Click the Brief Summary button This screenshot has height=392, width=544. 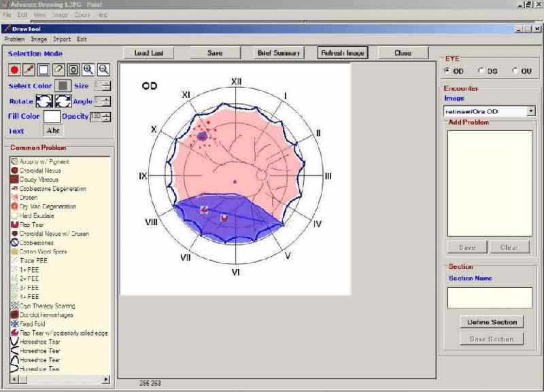coord(278,53)
